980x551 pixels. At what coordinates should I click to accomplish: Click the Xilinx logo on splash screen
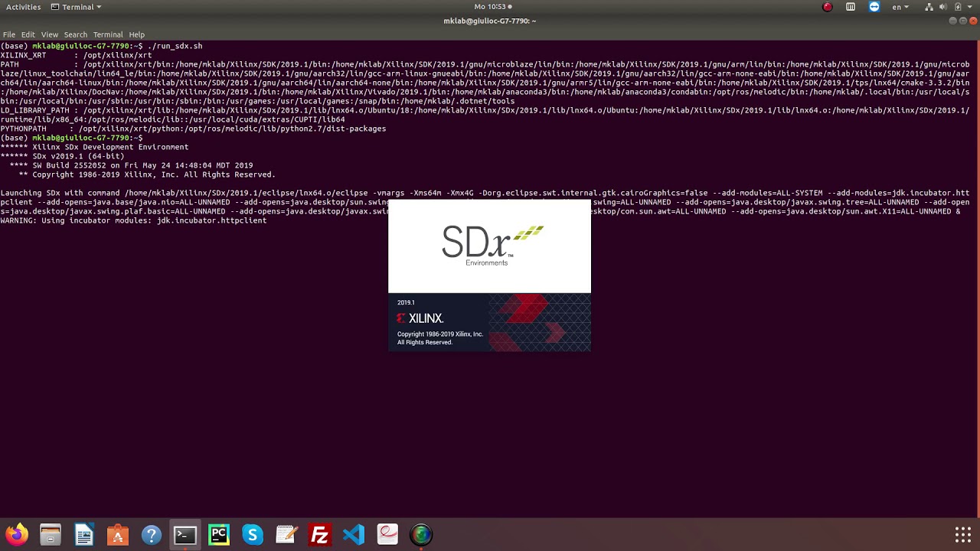tap(420, 318)
